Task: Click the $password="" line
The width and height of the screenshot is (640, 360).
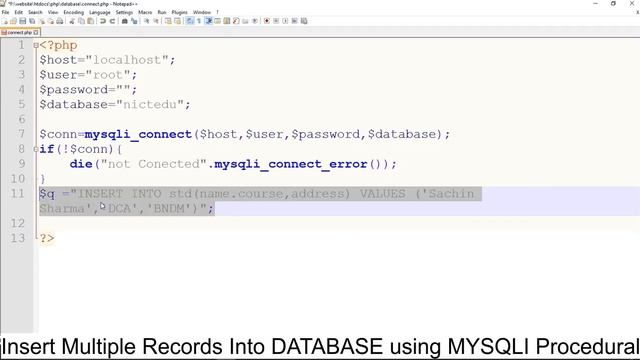Action: point(88,90)
